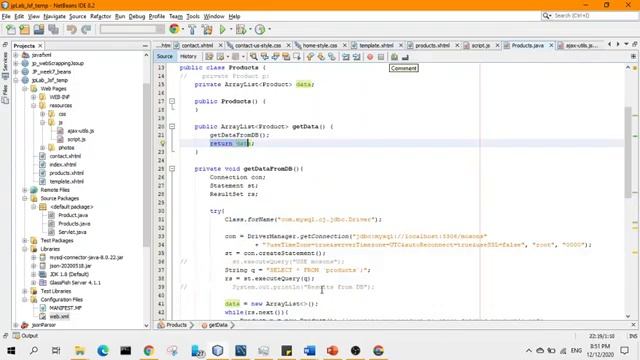Close the Products.java tab

[551, 45]
